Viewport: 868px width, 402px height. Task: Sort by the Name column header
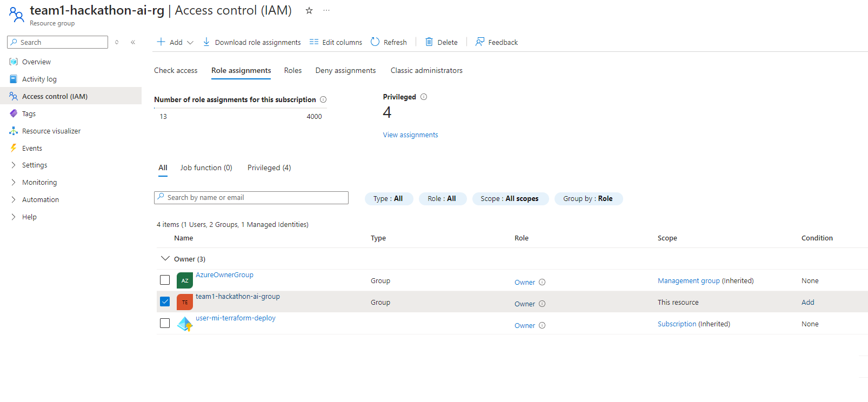[184, 238]
